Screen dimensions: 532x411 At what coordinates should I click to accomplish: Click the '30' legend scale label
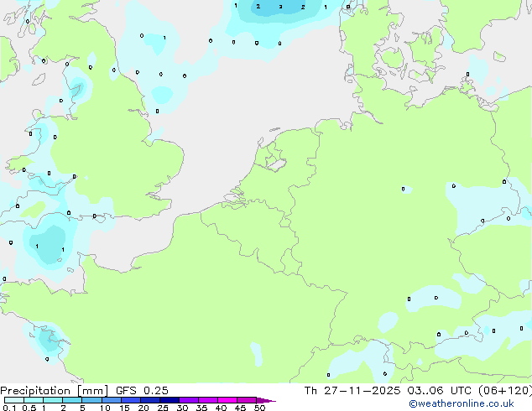pyautogui.click(x=182, y=408)
